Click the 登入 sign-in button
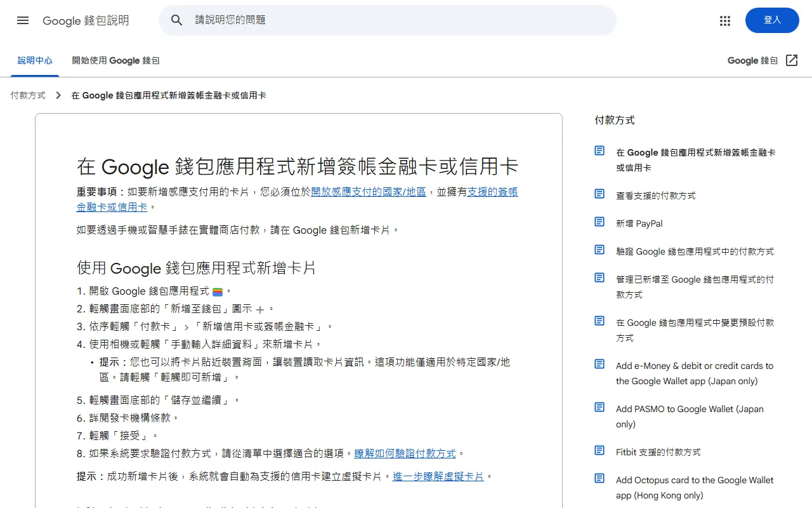 coord(772,20)
